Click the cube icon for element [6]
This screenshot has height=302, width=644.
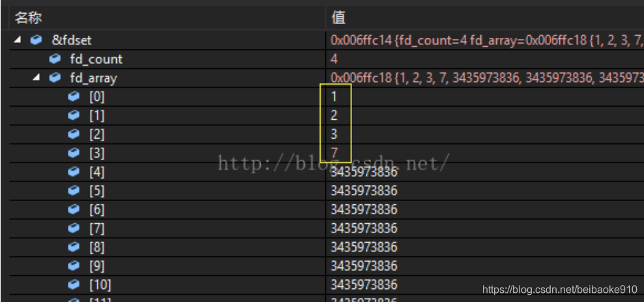pyautogui.click(x=74, y=210)
